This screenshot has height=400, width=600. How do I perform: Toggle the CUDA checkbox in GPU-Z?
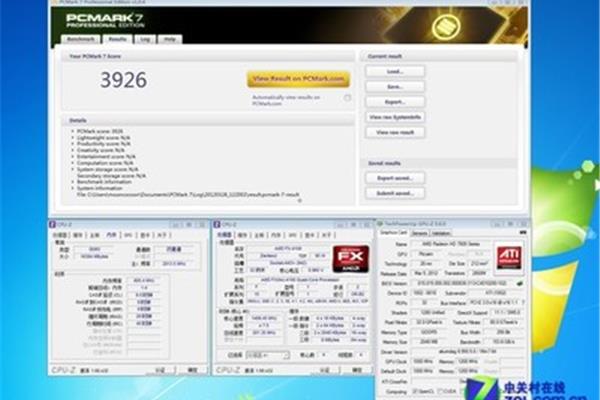(x=440, y=391)
